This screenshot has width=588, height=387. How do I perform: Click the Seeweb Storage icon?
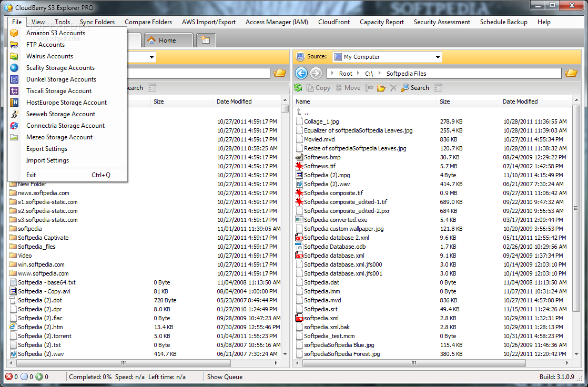pos(14,115)
